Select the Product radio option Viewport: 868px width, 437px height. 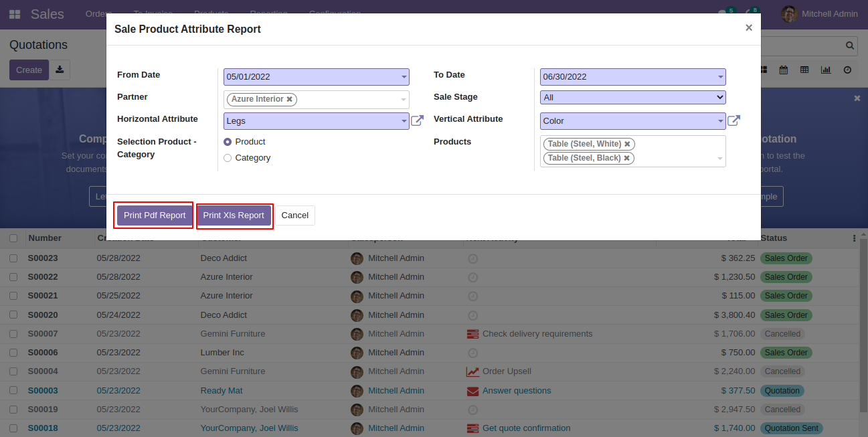(x=228, y=142)
